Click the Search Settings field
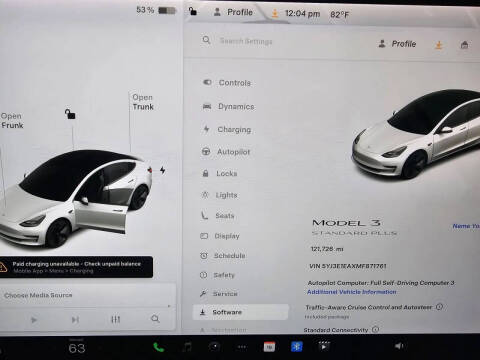This screenshot has height=360, width=480. click(246, 41)
